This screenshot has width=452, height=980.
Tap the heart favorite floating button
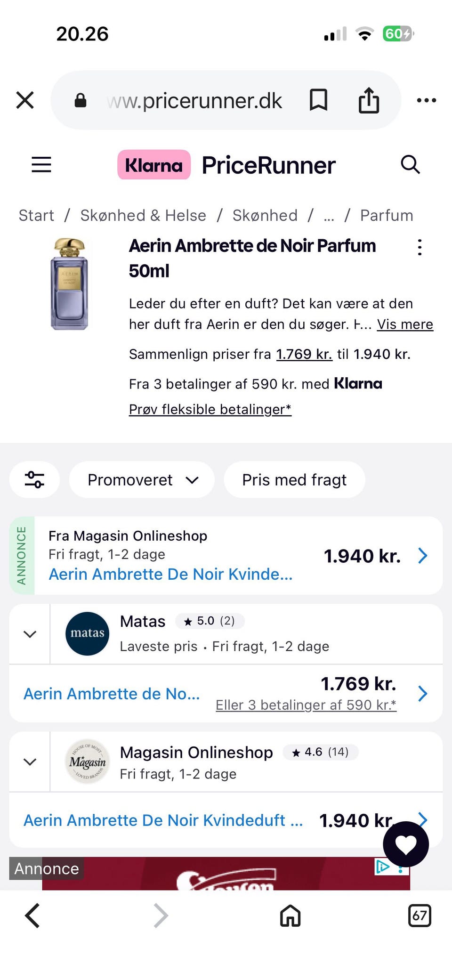pyautogui.click(x=406, y=844)
